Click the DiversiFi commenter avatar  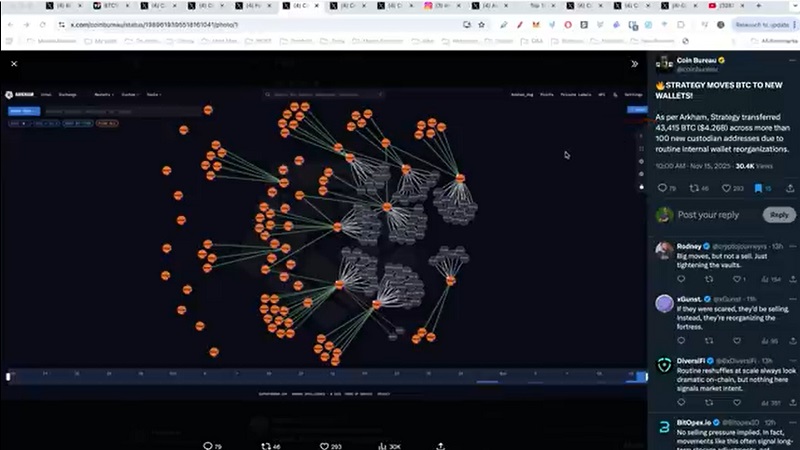click(x=664, y=365)
